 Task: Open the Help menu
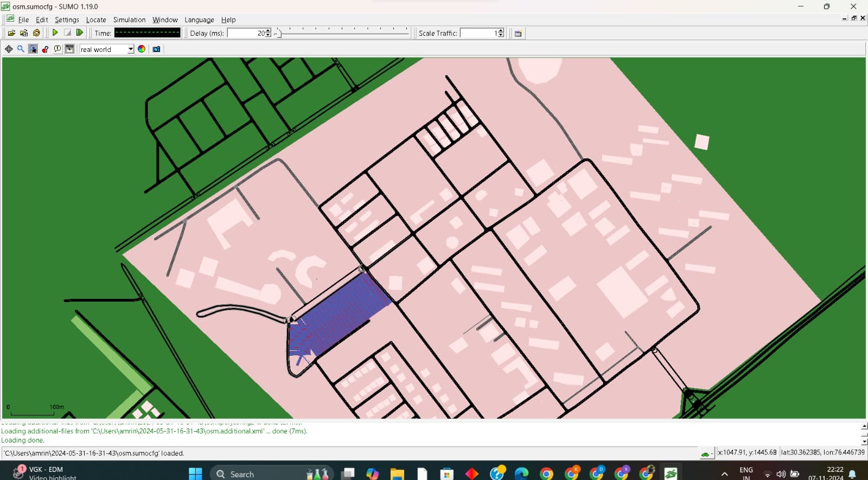228,20
